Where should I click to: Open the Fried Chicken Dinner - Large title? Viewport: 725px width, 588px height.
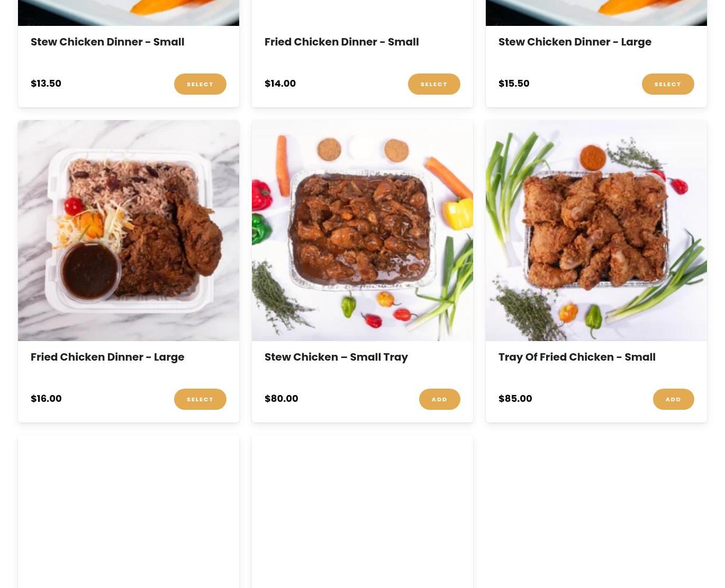point(107,357)
